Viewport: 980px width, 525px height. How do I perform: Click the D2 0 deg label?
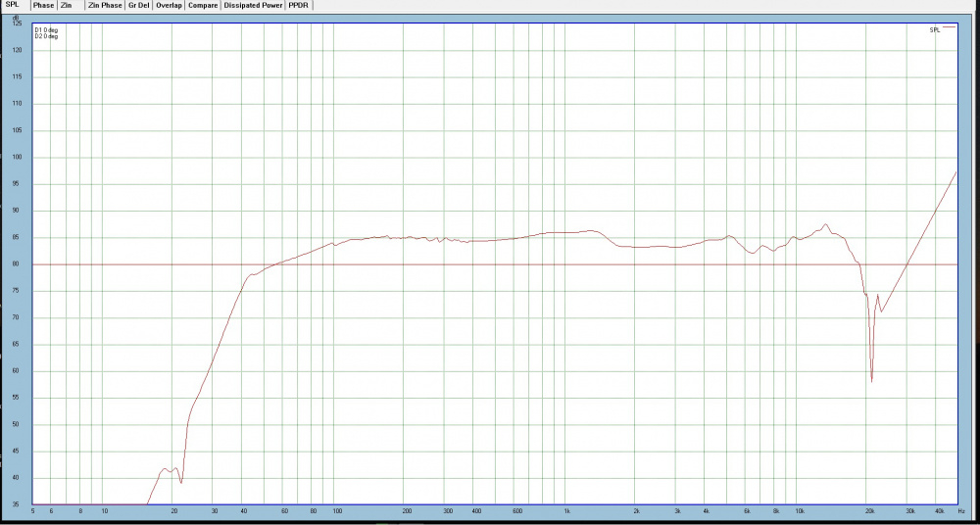coord(47,36)
